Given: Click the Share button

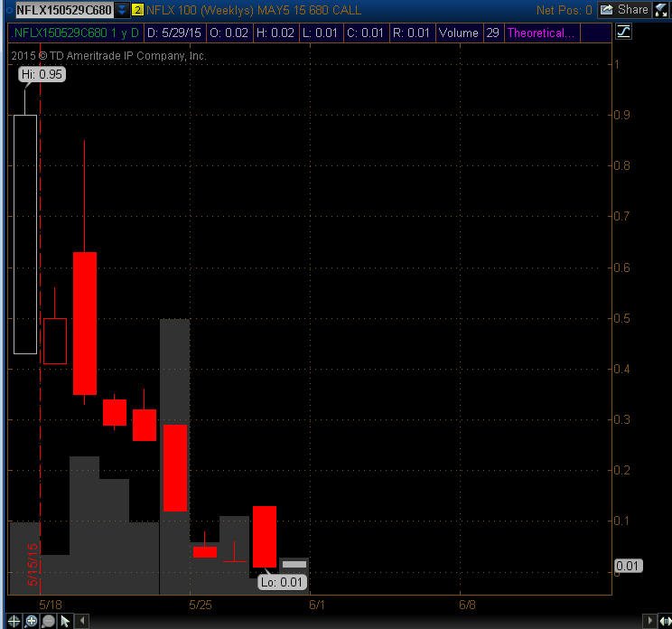Looking at the screenshot, I should 624,10.
